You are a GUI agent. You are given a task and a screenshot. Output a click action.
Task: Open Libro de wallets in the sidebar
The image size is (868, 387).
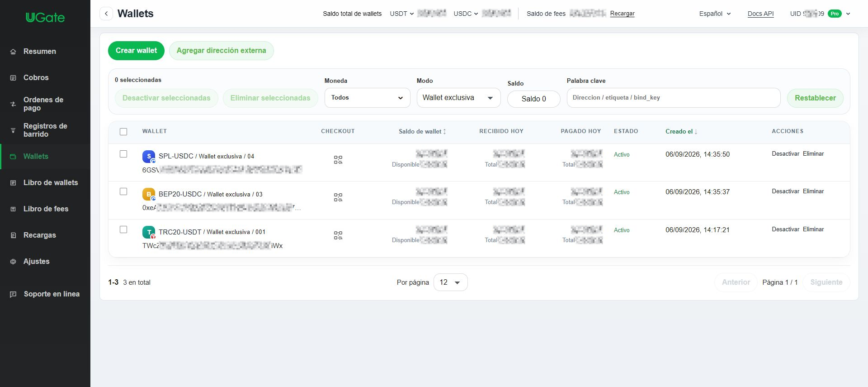click(x=45, y=183)
